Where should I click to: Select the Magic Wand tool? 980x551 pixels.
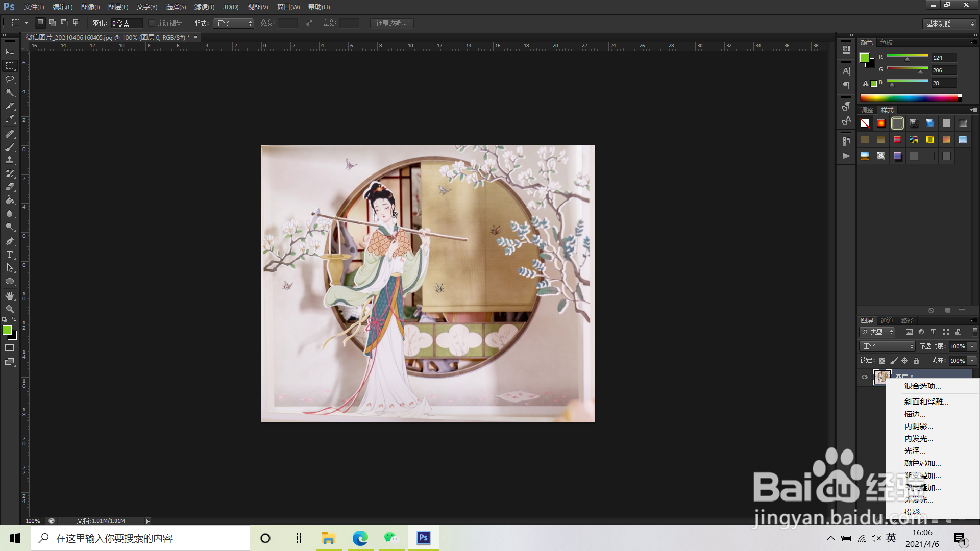(x=10, y=92)
